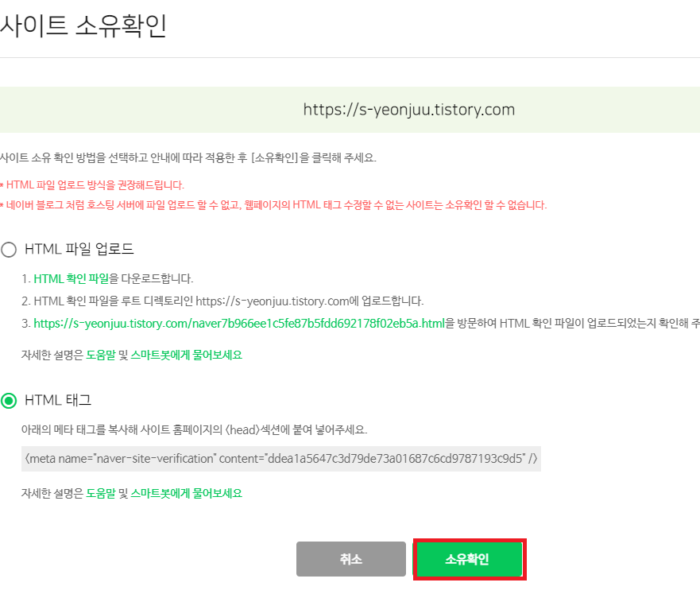The height and width of the screenshot is (598, 700).
Task: Open 스마트봇에게 물어보세요 link under HTML 태그 section
Action: coord(186,493)
